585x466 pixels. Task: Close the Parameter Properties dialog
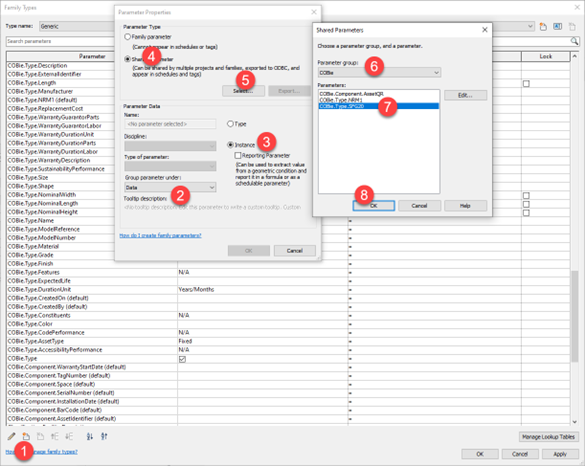pos(314,12)
